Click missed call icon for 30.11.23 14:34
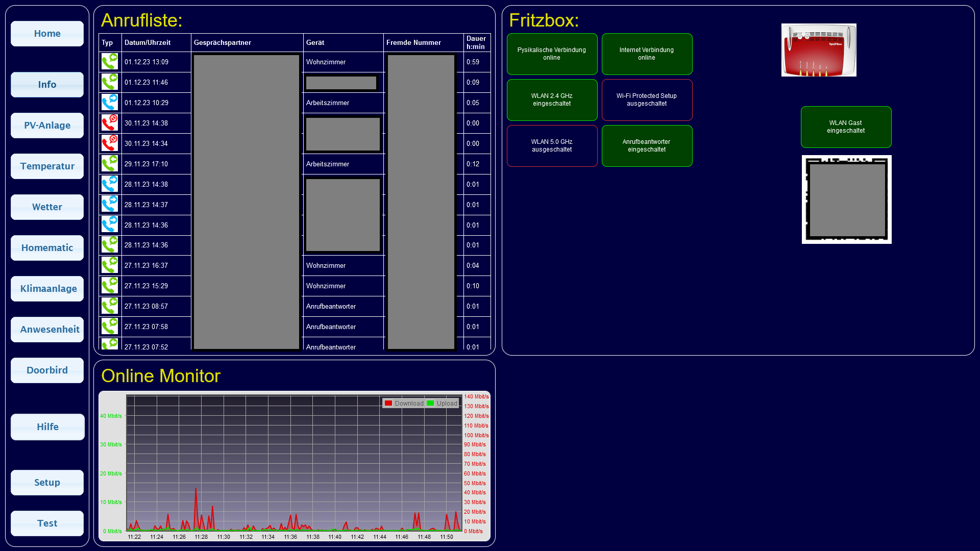 pyautogui.click(x=110, y=143)
